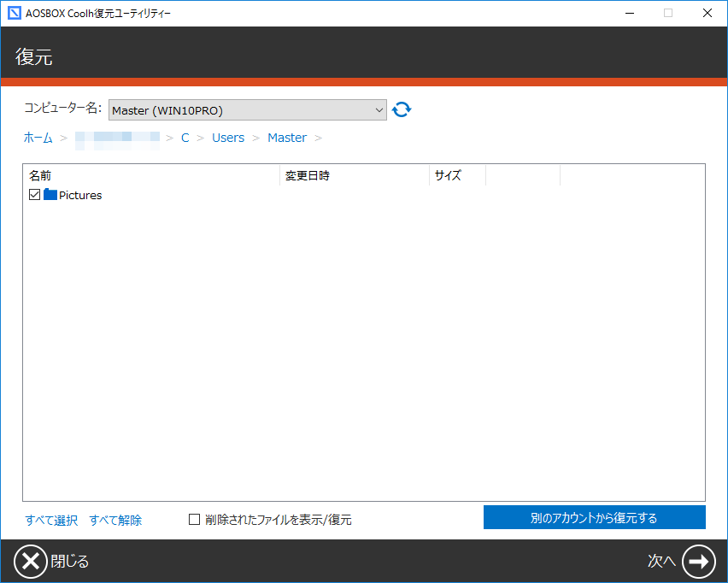Image resolution: width=728 pixels, height=583 pixels.
Task: Click the AOSBOX app icon in title bar
Action: click(14, 13)
